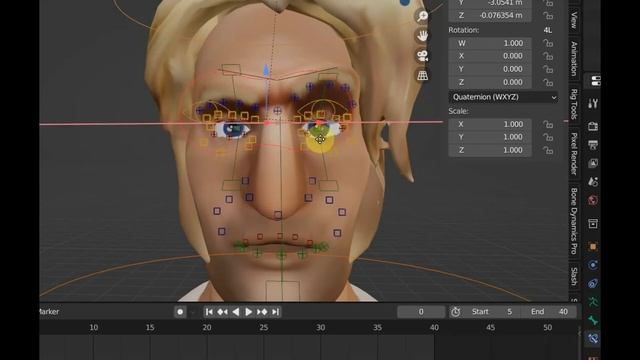Click the Rotation X value field
640x360 pixels.
490,56
